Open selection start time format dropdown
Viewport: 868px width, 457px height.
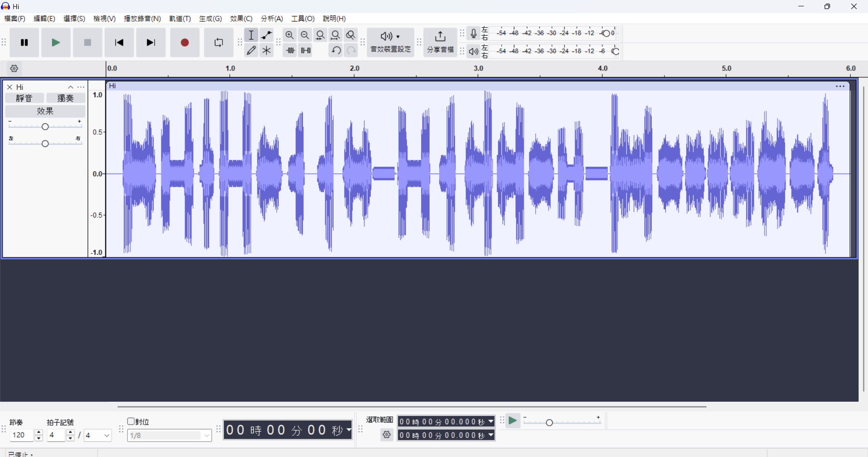point(491,422)
